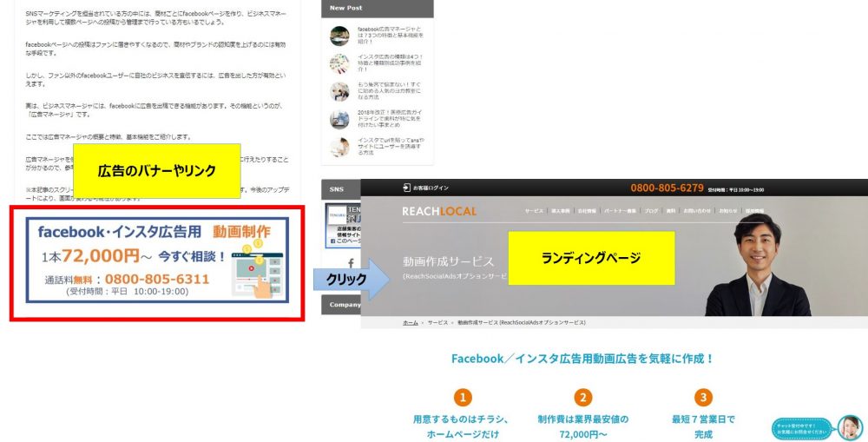The width and height of the screenshot is (868, 442).
Task: Click the Facebook f icon in the sidebar
Action: (351, 262)
